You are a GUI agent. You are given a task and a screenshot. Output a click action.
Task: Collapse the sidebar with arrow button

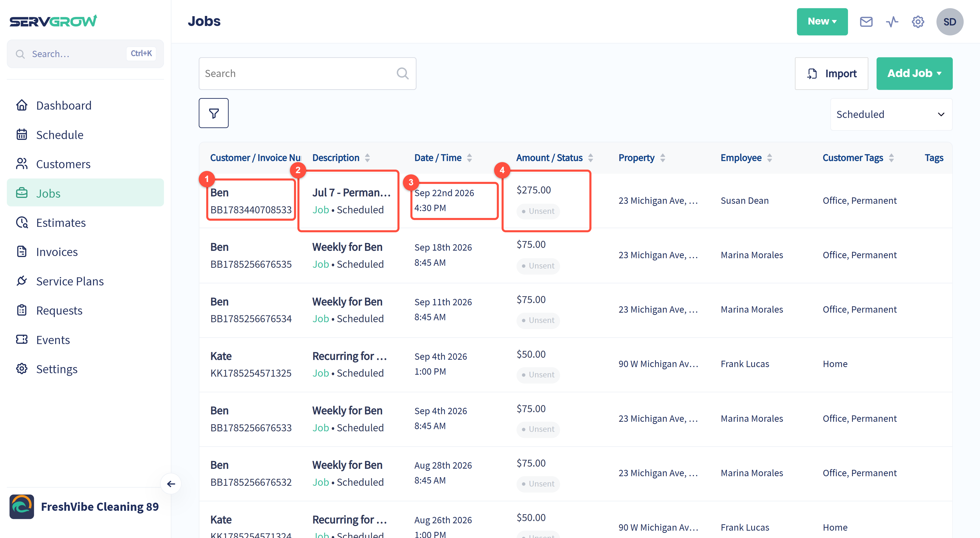[171, 484]
